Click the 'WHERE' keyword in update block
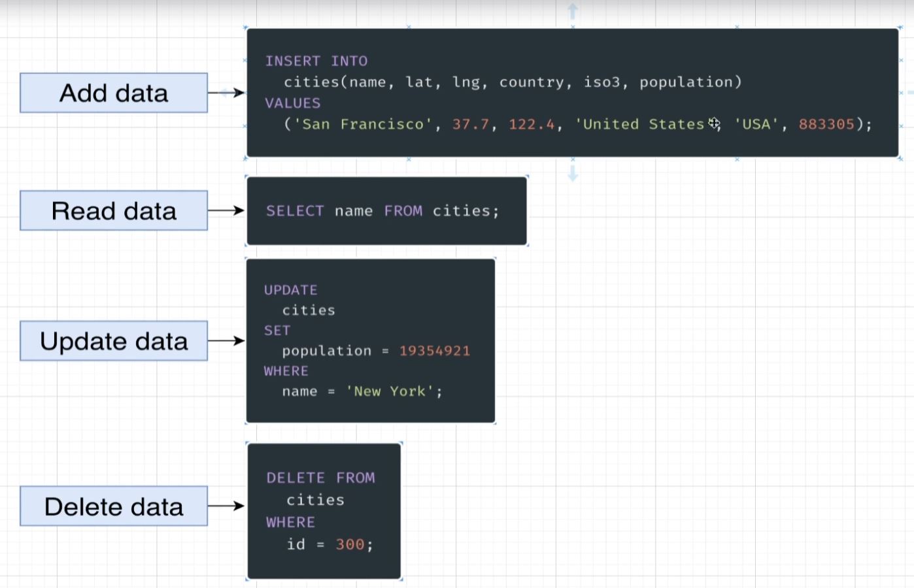 coord(286,371)
